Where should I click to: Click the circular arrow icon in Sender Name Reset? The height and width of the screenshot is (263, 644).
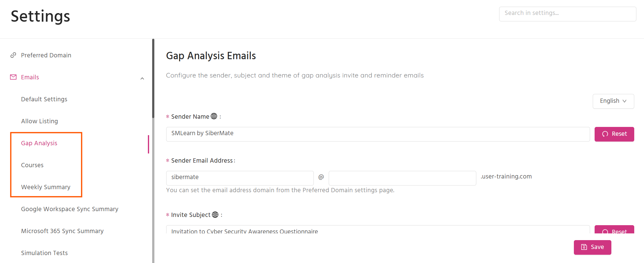point(605,134)
